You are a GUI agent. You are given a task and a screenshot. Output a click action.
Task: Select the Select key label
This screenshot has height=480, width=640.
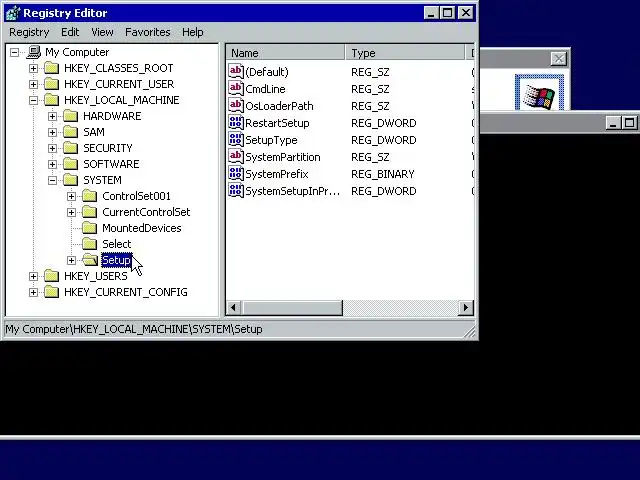tap(117, 244)
